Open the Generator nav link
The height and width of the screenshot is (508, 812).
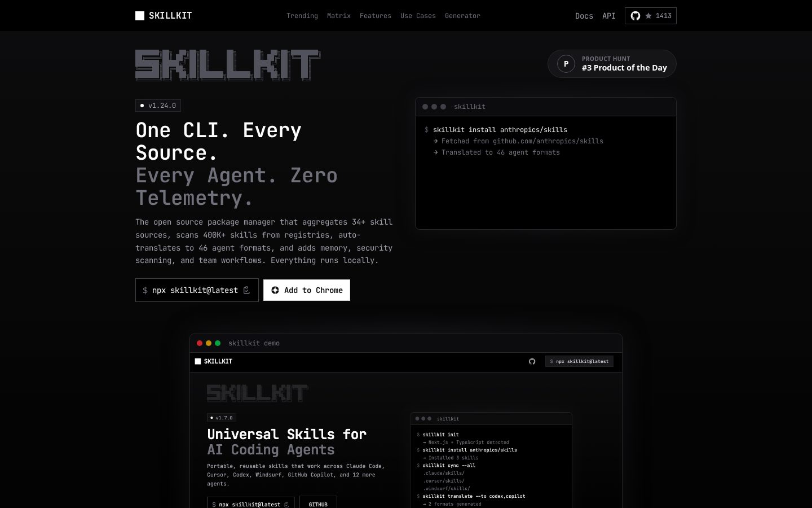462,16
